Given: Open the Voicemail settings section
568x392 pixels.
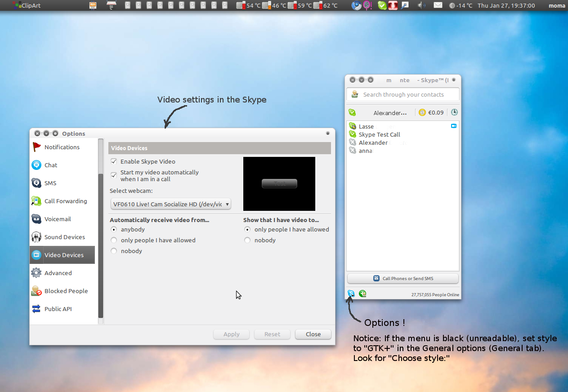Looking at the screenshot, I should (x=62, y=219).
